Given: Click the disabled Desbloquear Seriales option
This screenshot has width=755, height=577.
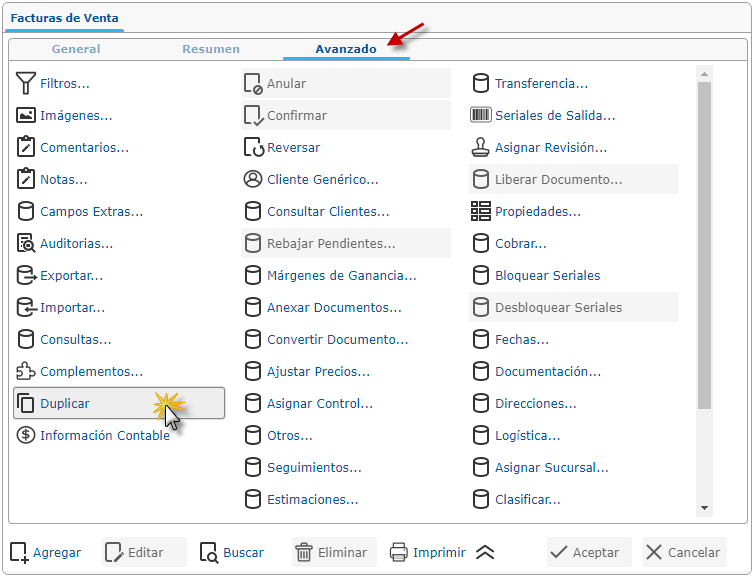Looking at the screenshot, I should [574, 307].
